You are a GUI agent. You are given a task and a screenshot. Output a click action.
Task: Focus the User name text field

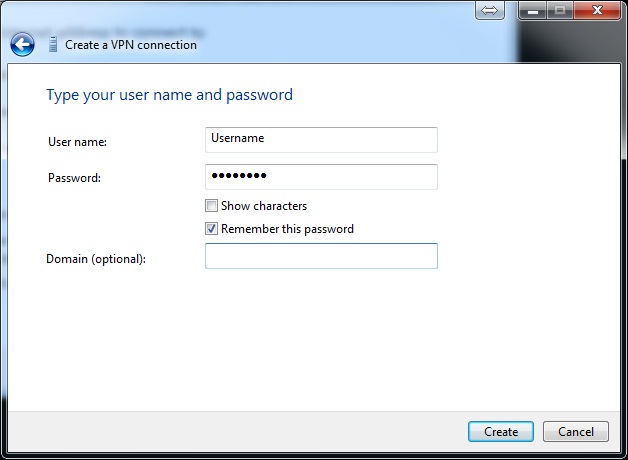[321, 139]
